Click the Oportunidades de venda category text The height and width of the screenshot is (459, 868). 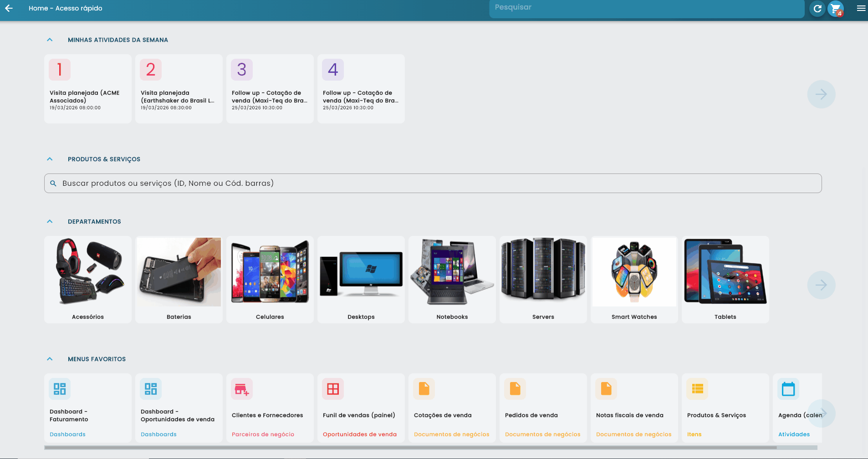[360, 434]
